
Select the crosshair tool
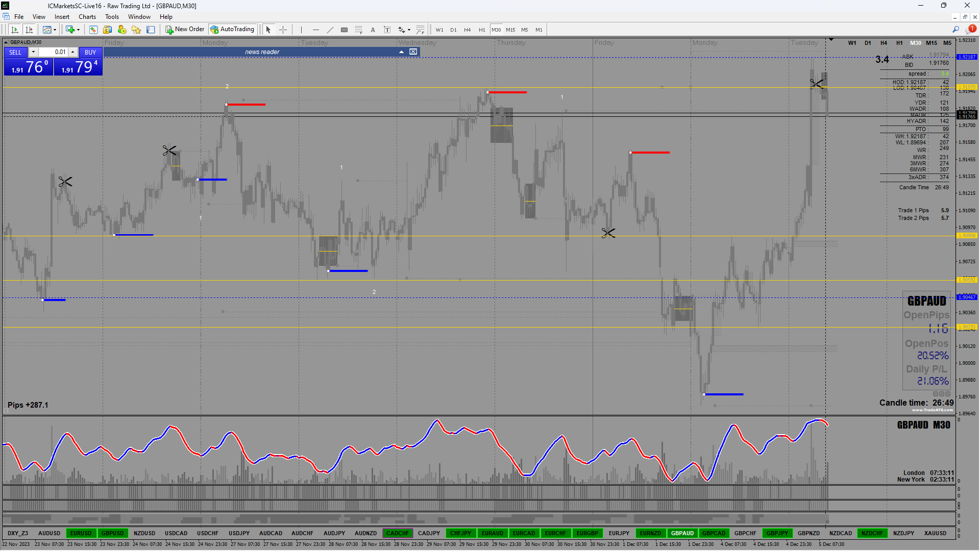click(283, 30)
